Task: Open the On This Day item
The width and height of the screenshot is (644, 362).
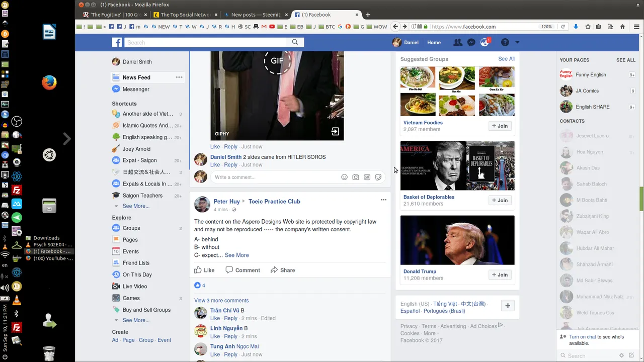Action: click(x=137, y=275)
